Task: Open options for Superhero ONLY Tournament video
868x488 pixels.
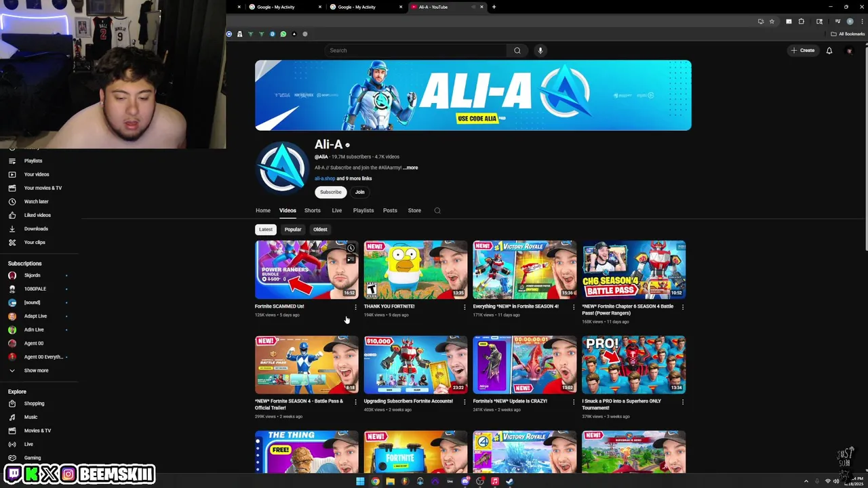Action: [x=682, y=402]
